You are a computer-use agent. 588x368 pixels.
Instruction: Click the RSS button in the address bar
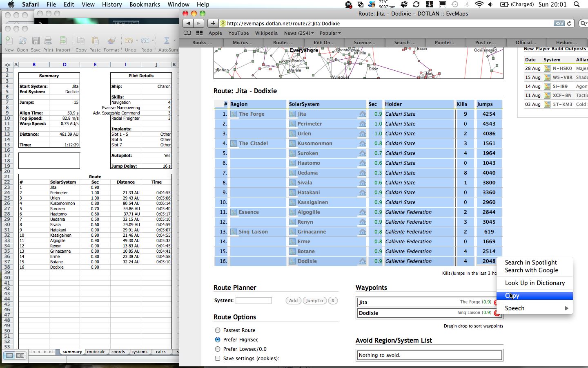(559, 23)
